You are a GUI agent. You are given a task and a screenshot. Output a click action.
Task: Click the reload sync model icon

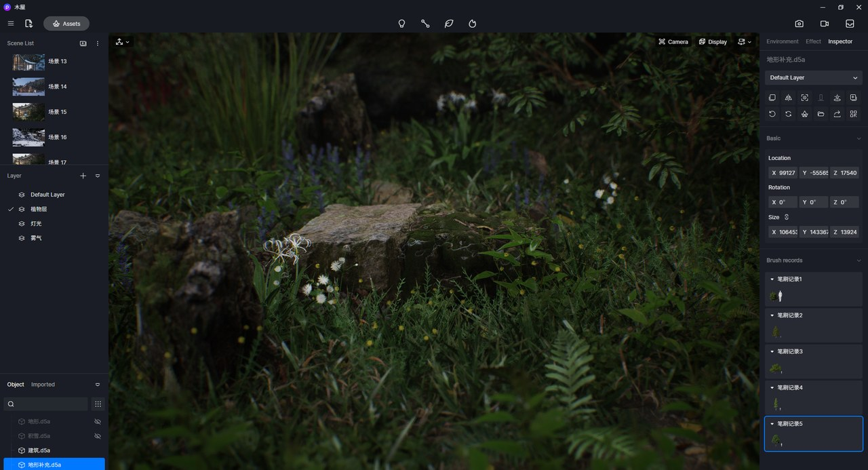(789, 114)
